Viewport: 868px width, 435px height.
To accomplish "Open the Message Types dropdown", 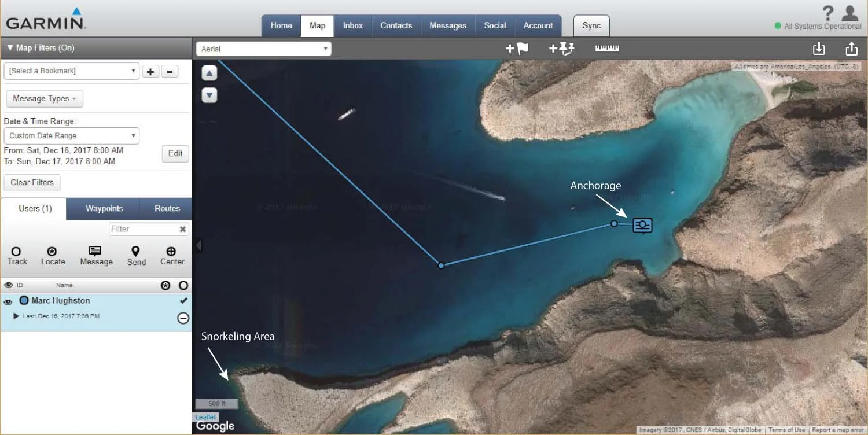I will (x=45, y=98).
